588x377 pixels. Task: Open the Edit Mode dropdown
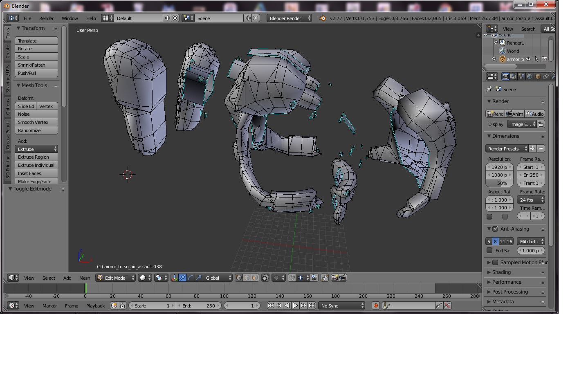pyautogui.click(x=116, y=278)
